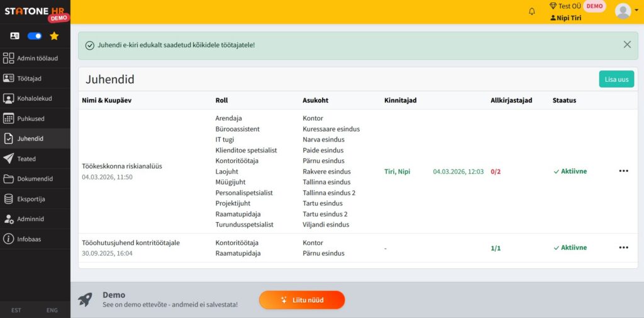This screenshot has width=644, height=318.
Task: Click the notification bell icon
Action: pyautogui.click(x=532, y=11)
